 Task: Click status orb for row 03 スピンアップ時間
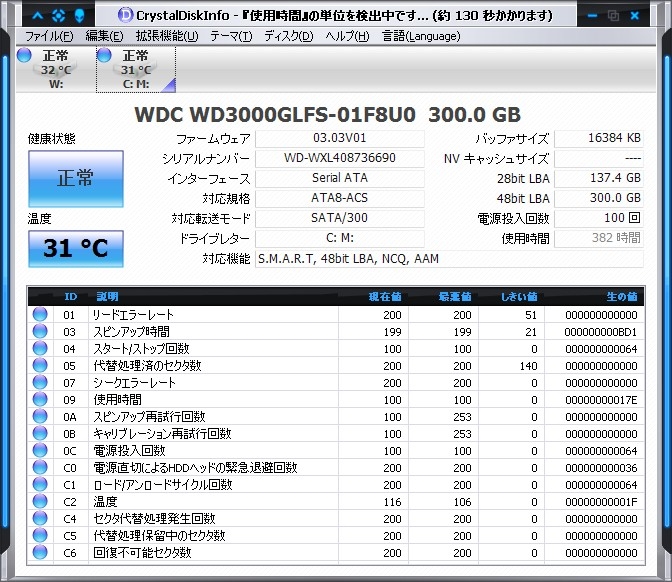click(x=40, y=331)
